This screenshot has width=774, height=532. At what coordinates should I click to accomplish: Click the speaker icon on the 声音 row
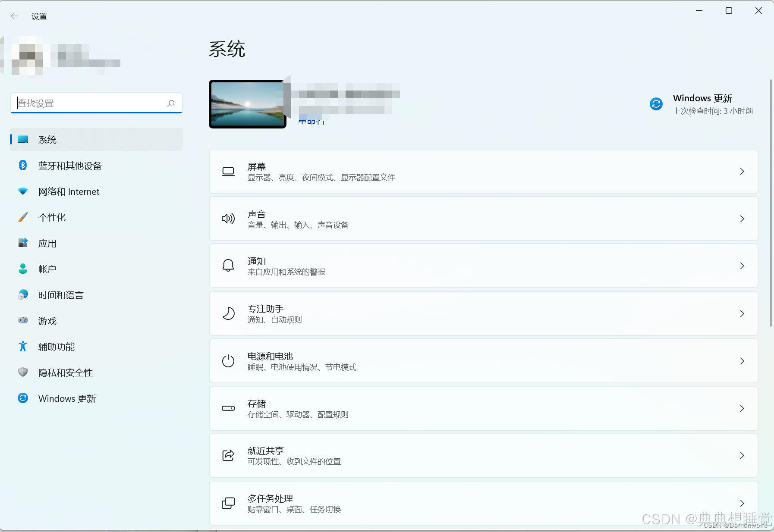pyautogui.click(x=228, y=219)
